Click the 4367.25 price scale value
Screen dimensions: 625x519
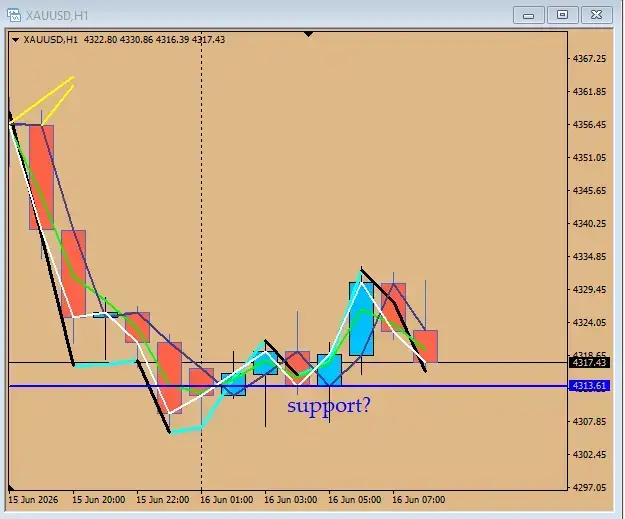pyautogui.click(x=589, y=59)
